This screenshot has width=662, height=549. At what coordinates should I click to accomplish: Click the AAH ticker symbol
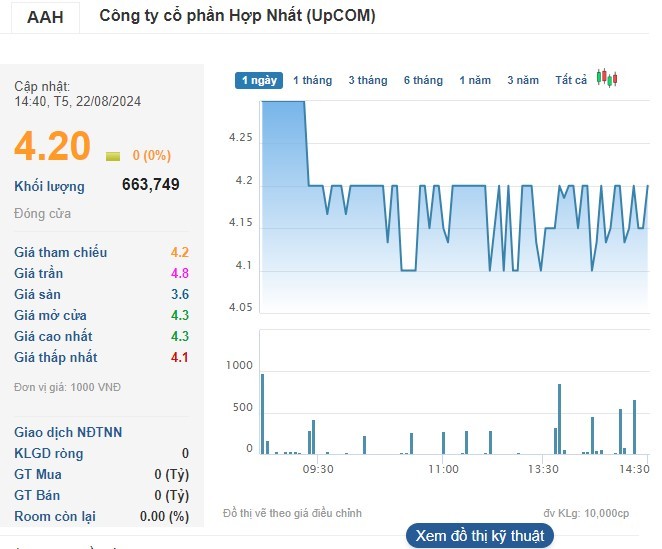point(45,17)
